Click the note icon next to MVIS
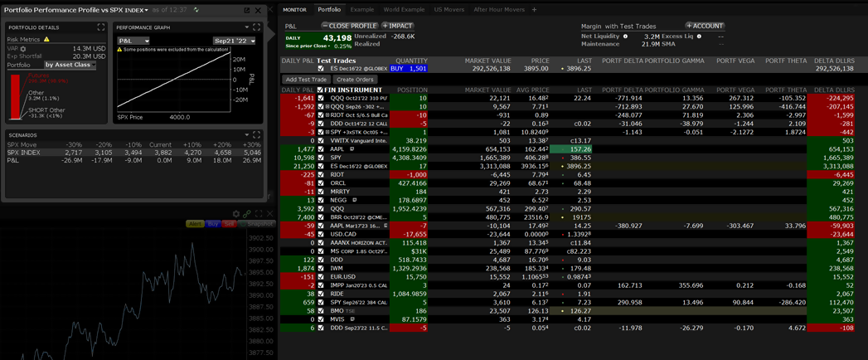The height and width of the screenshot is (360, 868). [352, 319]
